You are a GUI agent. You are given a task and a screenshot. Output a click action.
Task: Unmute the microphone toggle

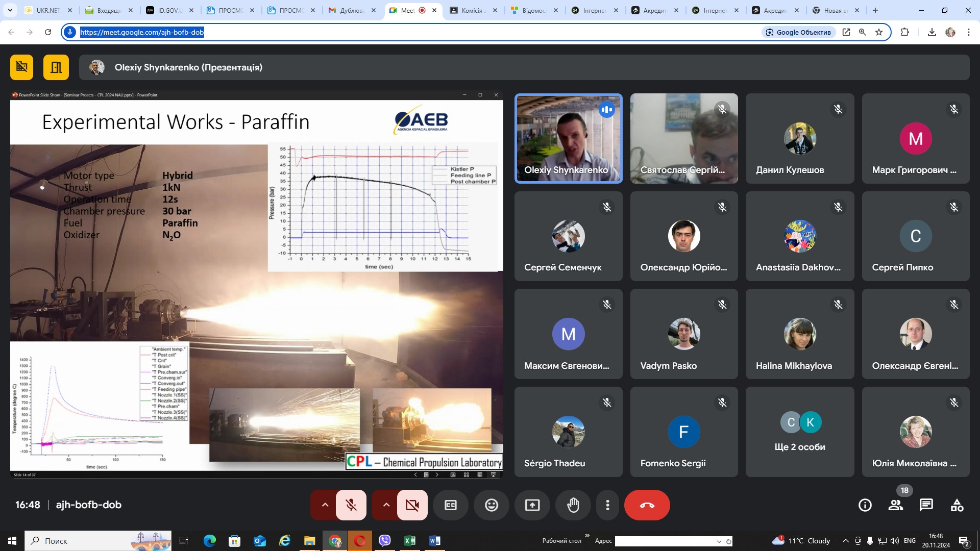click(x=351, y=505)
